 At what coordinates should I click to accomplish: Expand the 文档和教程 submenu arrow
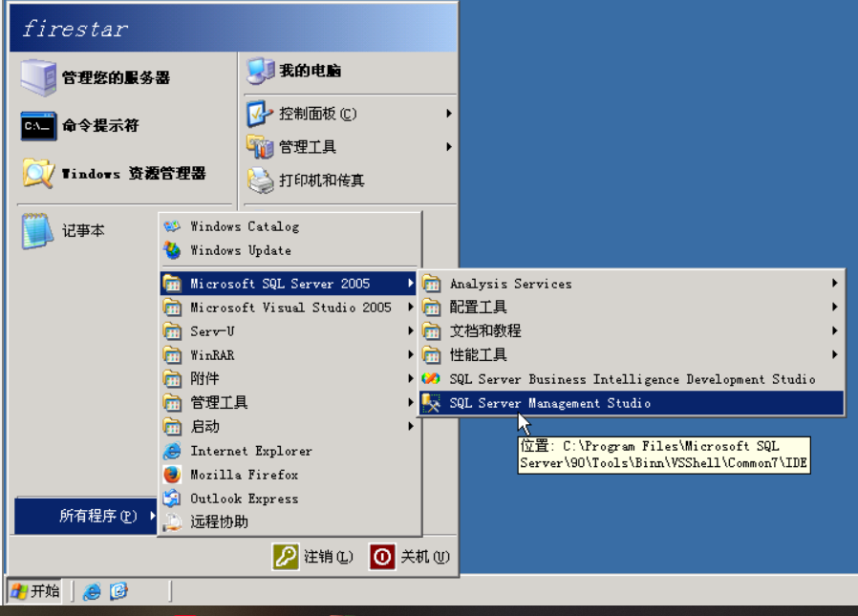834,330
